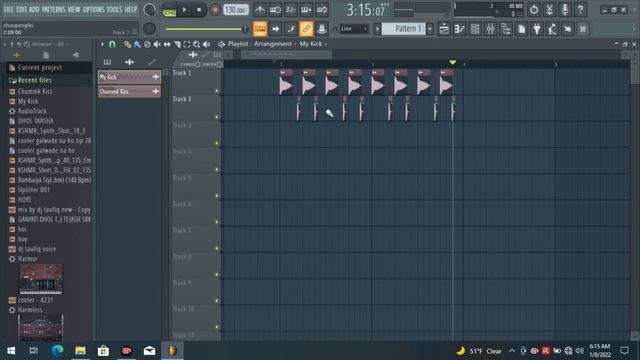Select the Playlist Slip tool
640x360 pixels.
(167, 44)
